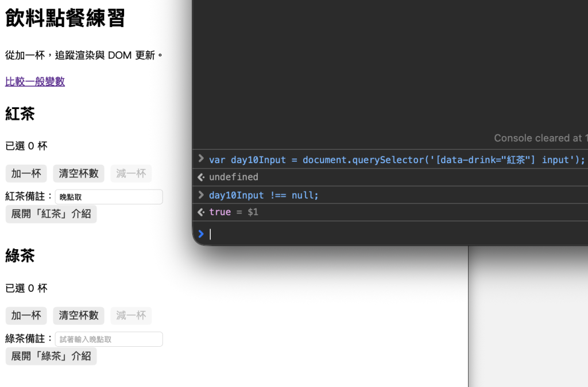Click the page description paragraph about DOM 更新

point(84,56)
